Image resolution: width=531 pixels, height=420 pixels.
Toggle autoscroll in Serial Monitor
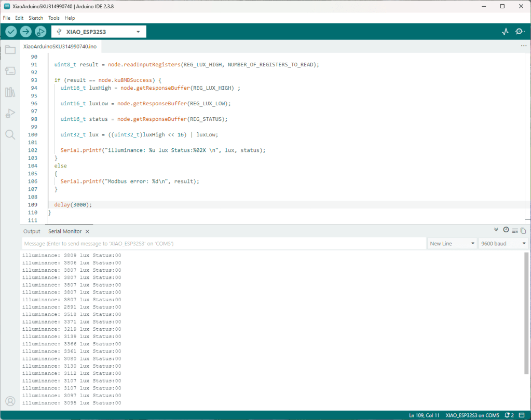pyautogui.click(x=496, y=230)
